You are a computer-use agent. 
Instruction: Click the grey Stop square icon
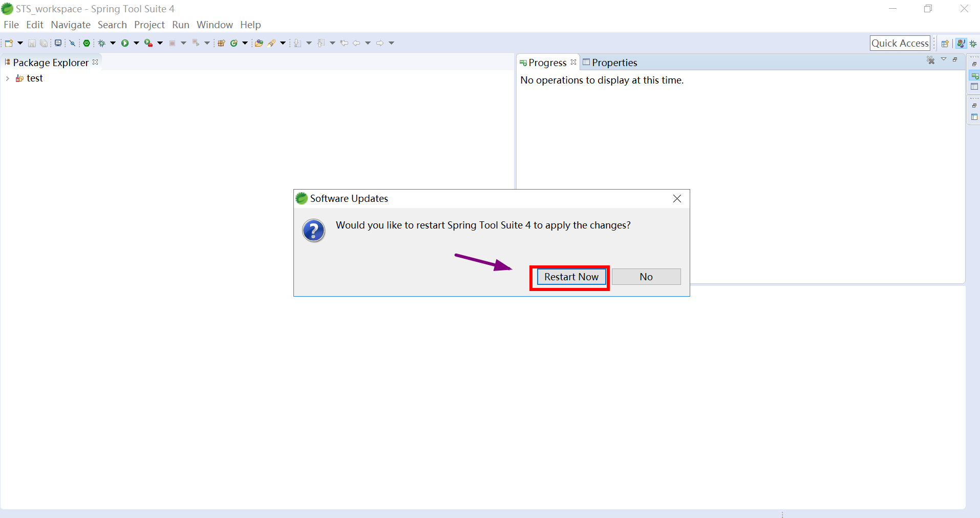point(173,43)
